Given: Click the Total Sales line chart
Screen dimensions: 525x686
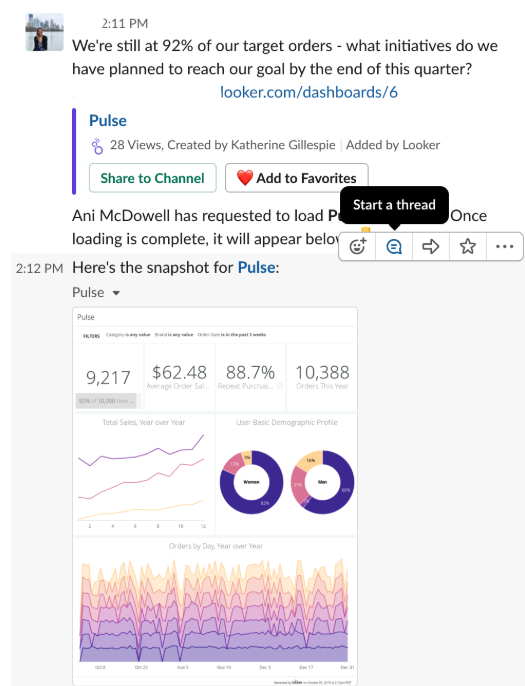Looking at the screenshot, I should click(x=144, y=475).
